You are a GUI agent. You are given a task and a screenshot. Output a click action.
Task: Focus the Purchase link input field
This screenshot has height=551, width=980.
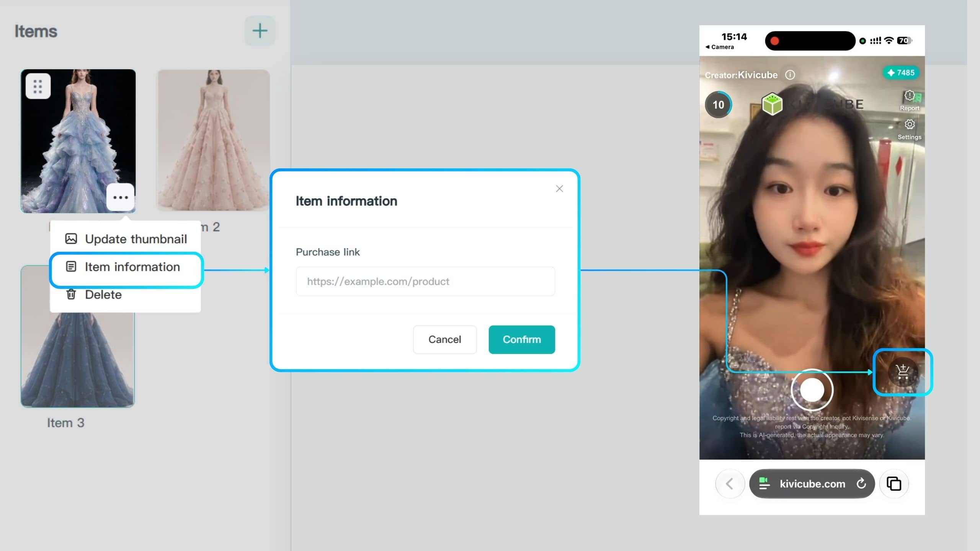pyautogui.click(x=425, y=281)
